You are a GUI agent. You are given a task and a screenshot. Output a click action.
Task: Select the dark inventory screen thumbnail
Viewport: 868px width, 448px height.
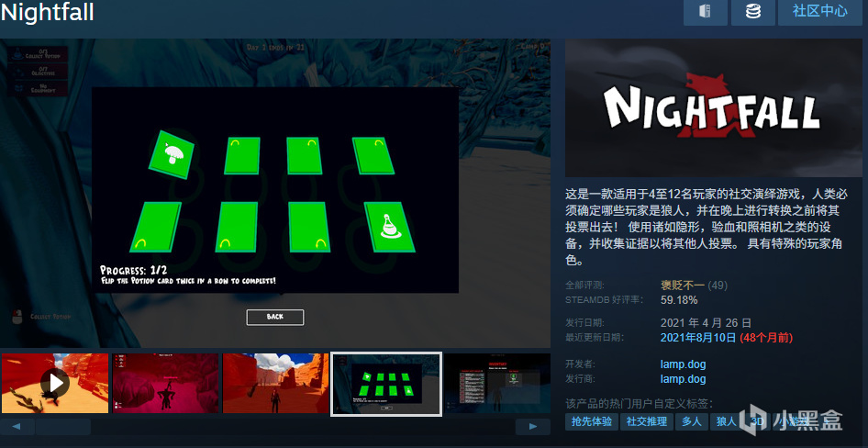497,383
